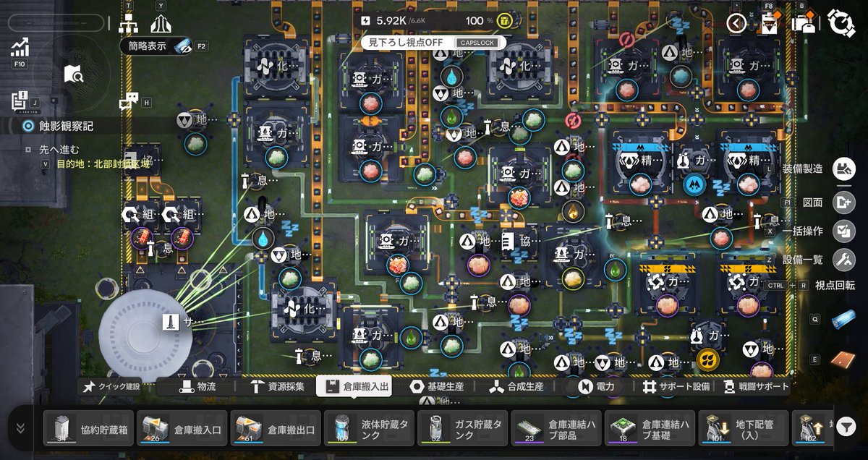Click the circled back-arrow icon at top right
Screen dimensions: 868x460
click(736, 23)
